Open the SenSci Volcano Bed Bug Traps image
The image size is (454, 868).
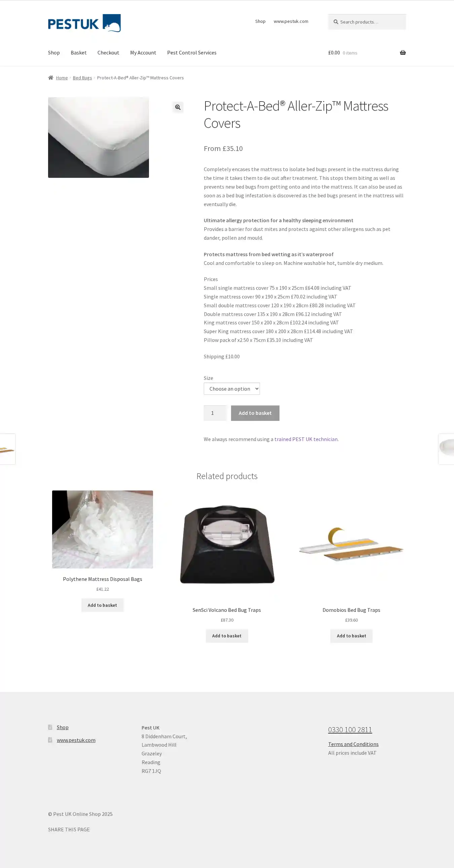pos(227,545)
